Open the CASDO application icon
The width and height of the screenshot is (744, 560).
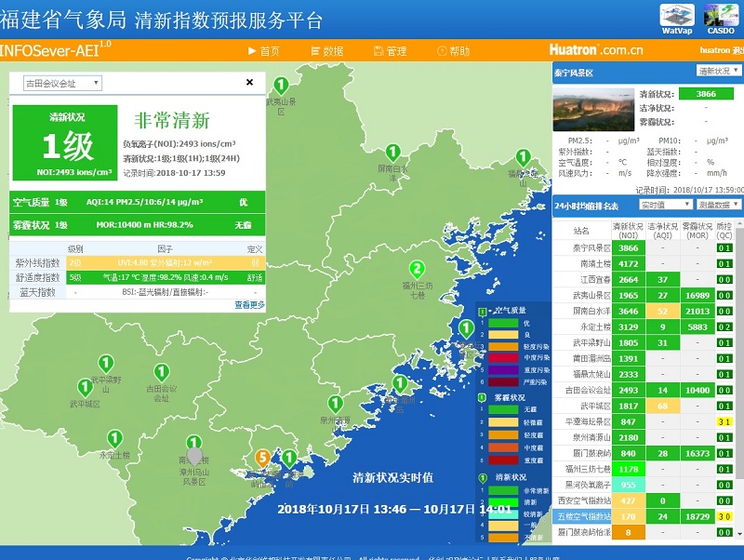(721, 16)
